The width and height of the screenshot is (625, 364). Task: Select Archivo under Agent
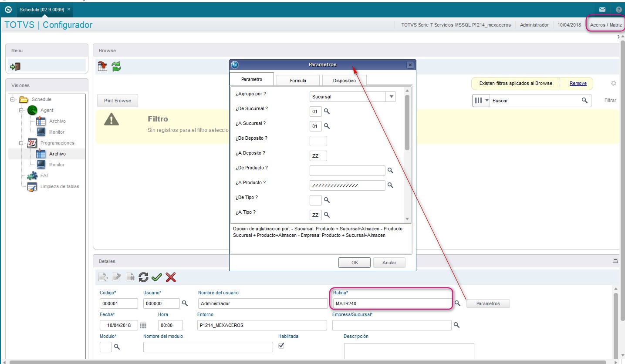pos(57,121)
